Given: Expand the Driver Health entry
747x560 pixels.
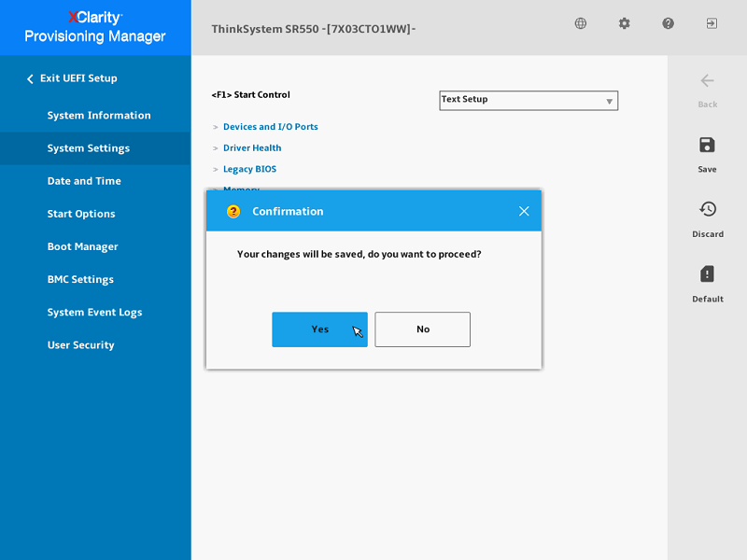Looking at the screenshot, I should pyautogui.click(x=252, y=148).
